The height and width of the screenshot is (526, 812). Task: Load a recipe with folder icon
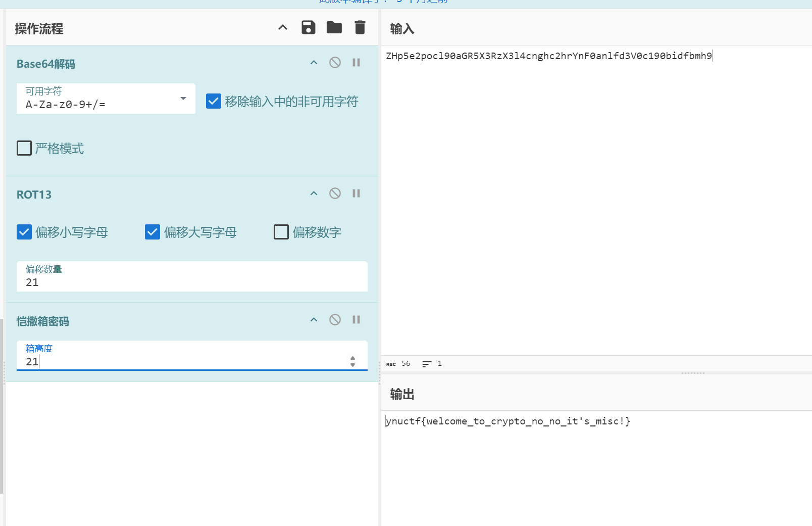point(334,28)
